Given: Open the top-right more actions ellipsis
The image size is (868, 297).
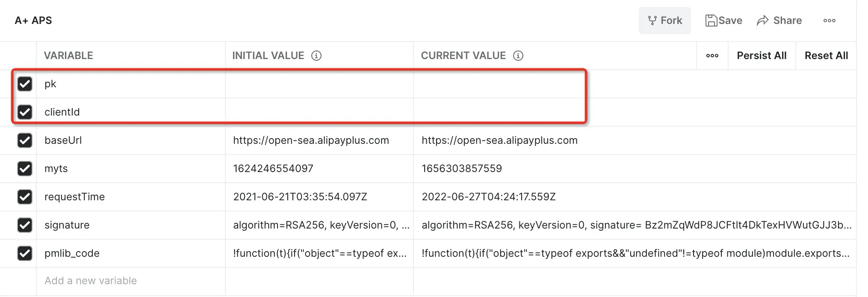Looking at the screenshot, I should pyautogui.click(x=829, y=21).
